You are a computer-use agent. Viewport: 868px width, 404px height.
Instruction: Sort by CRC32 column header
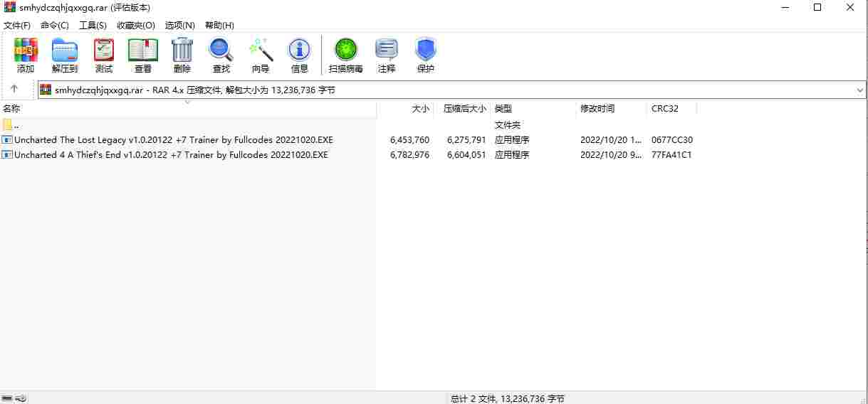[x=671, y=109]
